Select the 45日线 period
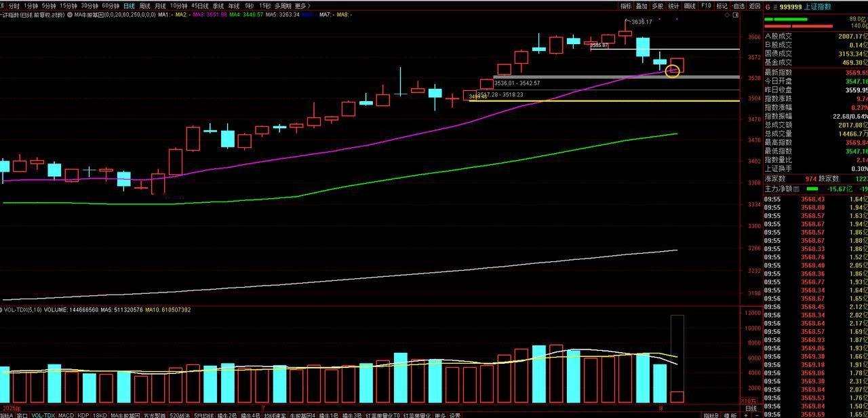868x418 pixels. pos(200,5)
